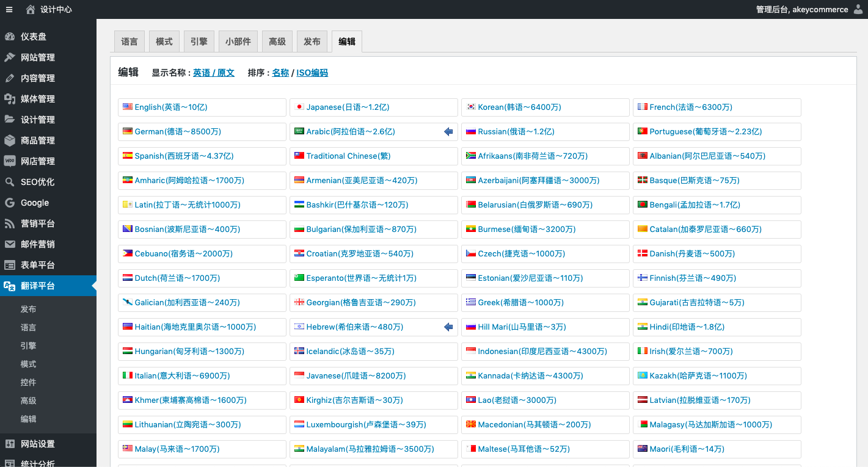This screenshot has width=868, height=467.
Task: Click the 网站管理 pin icon
Action: (x=10, y=57)
